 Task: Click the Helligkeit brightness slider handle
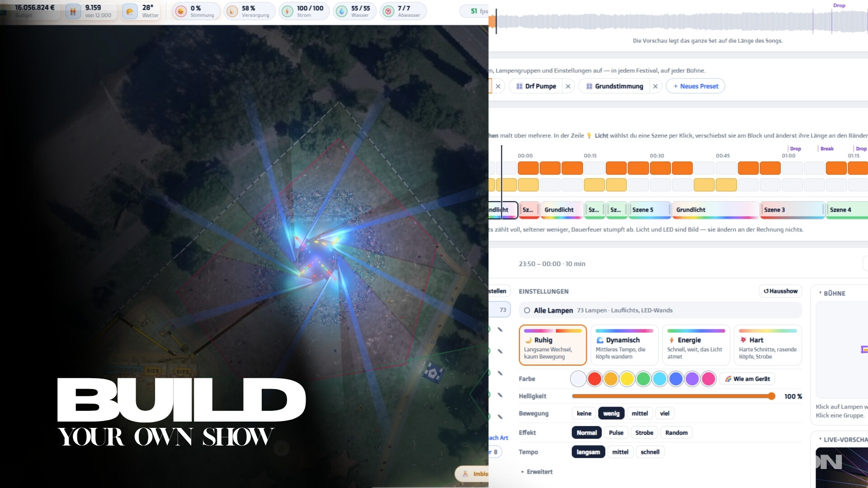(771, 396)
